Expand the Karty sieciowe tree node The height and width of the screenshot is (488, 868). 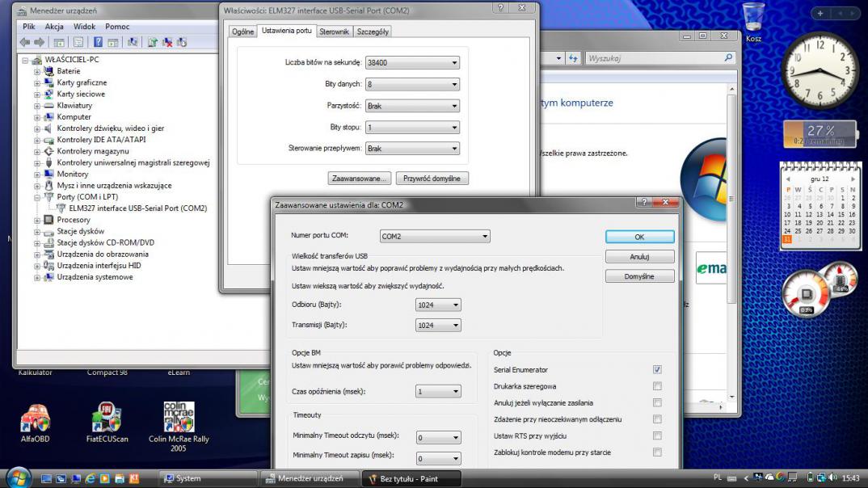tap(37, 94)
